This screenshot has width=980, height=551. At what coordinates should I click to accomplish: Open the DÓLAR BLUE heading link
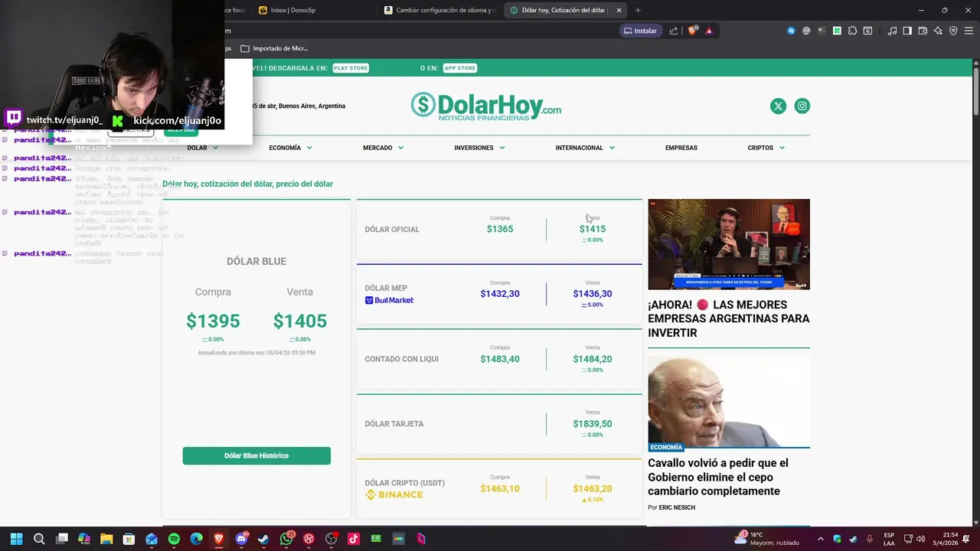pos(256,261)
